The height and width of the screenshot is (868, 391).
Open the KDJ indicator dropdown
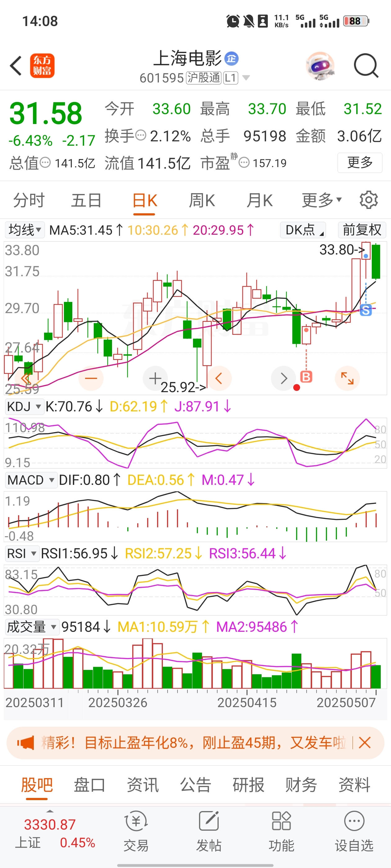tap(24, 406)
